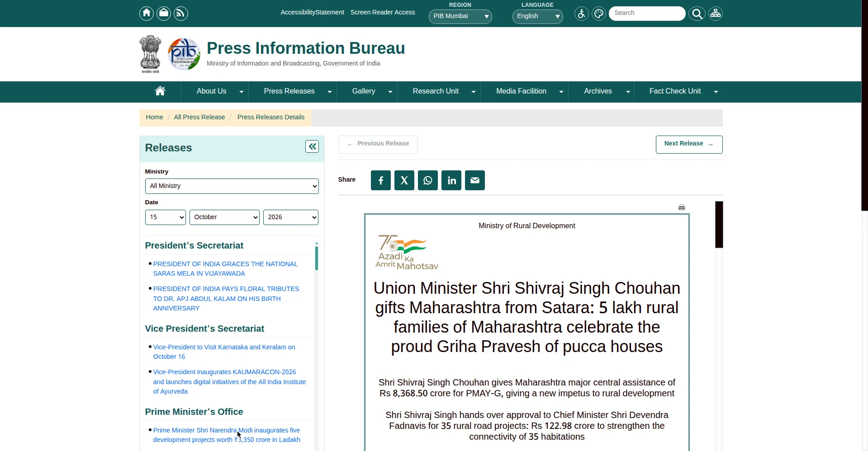Open the Press Releases menu

click(x=293, y=92)
